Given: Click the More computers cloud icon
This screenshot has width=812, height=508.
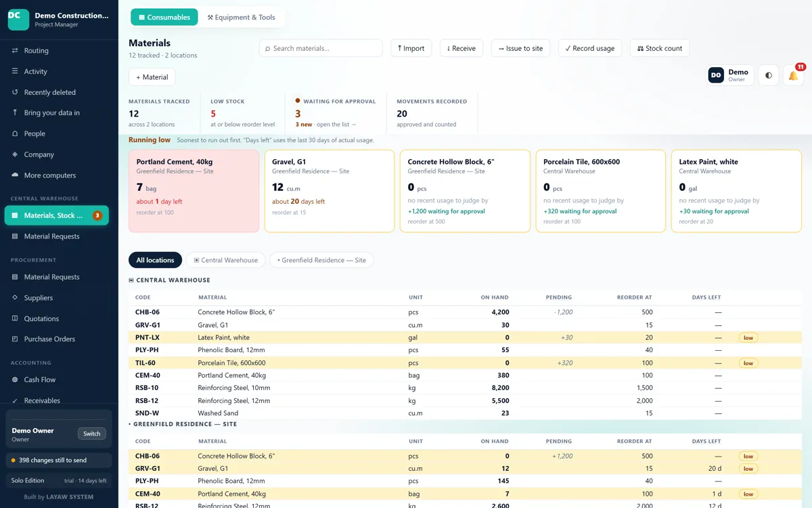Looking at the screenshot, I should (15, 175).
